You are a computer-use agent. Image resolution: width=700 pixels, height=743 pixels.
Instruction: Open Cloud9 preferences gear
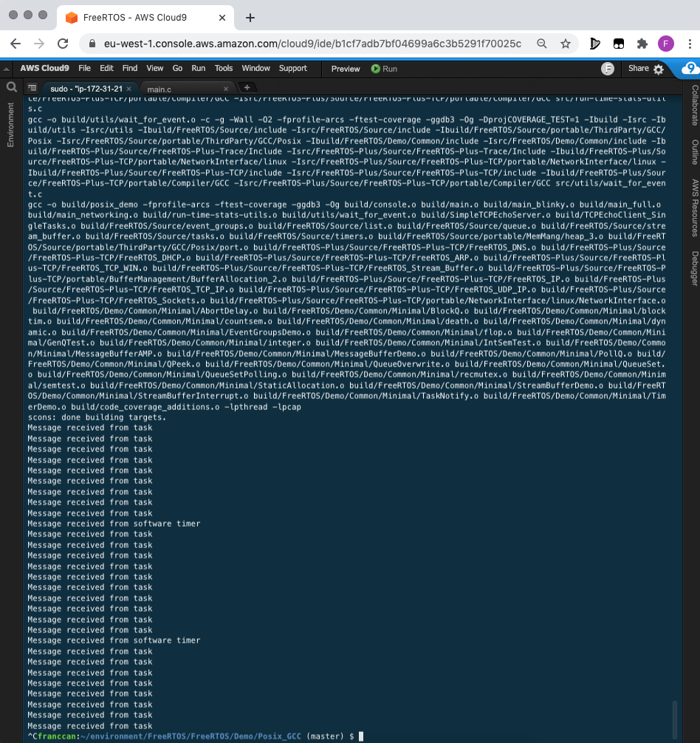pyautogui.click(x=659, y=69)
